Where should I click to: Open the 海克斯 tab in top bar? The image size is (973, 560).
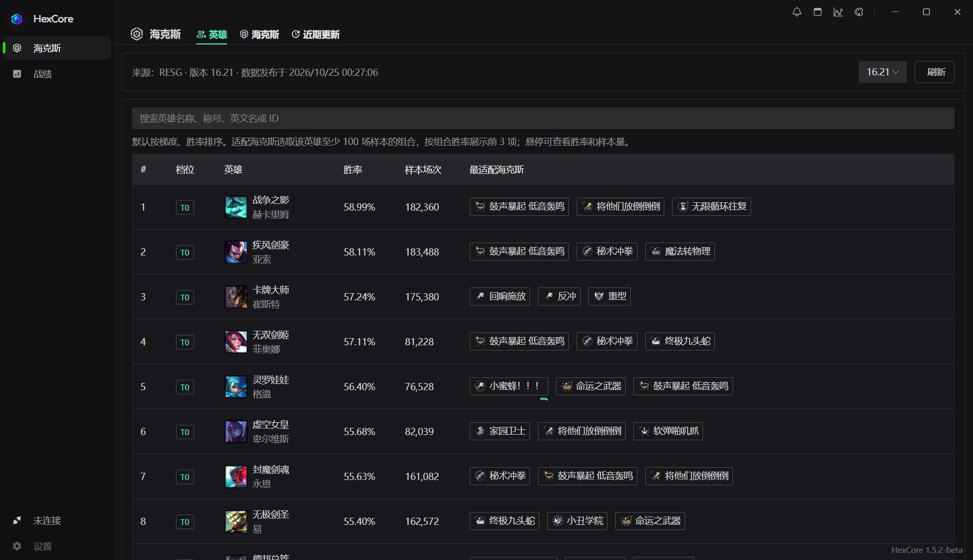point(260,35)
